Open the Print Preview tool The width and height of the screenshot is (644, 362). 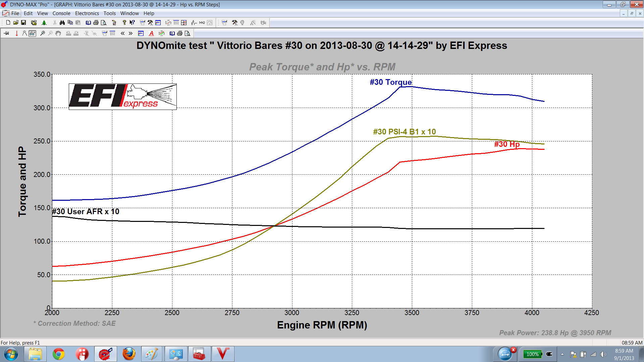104,23
